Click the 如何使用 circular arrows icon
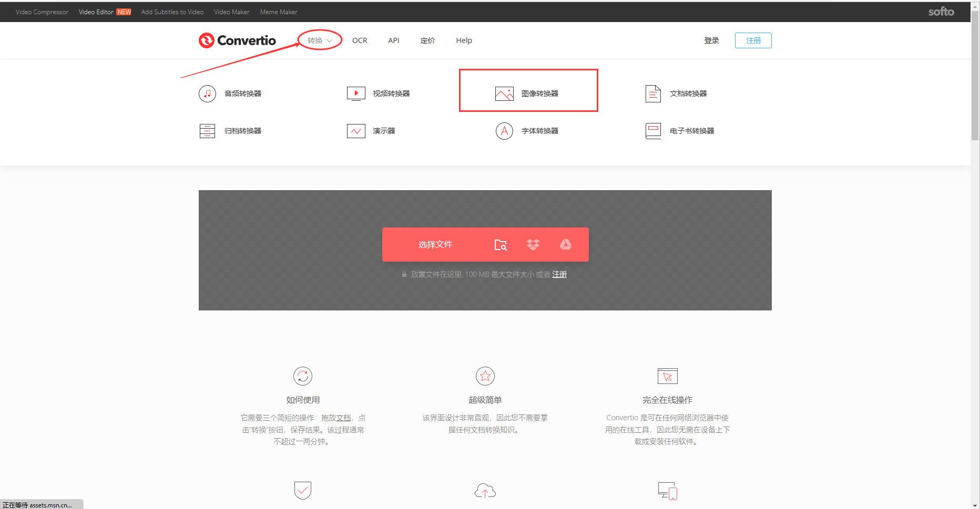This screenshot has height=509, width=980. click(303, 376)
